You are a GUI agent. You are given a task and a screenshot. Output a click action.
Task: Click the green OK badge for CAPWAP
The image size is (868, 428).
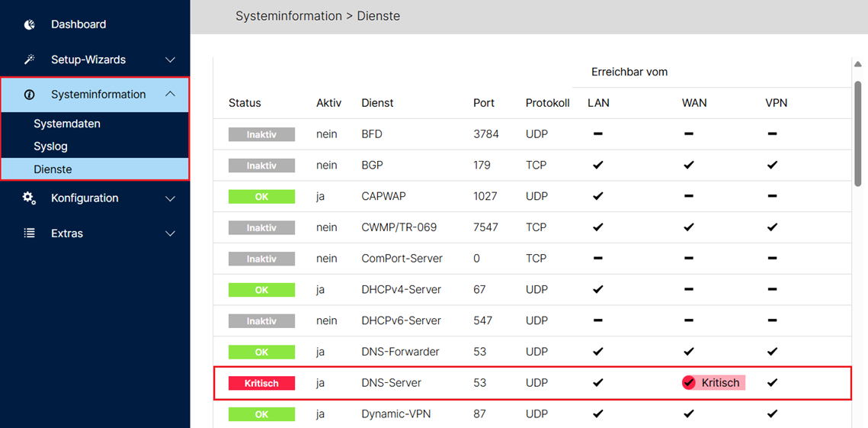click(261, 196)
